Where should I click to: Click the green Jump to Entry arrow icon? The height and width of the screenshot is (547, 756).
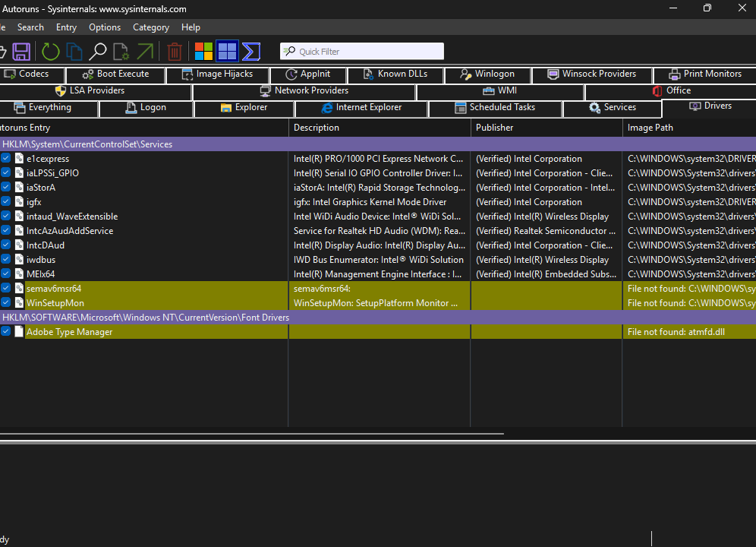click(x=145, y=51)
